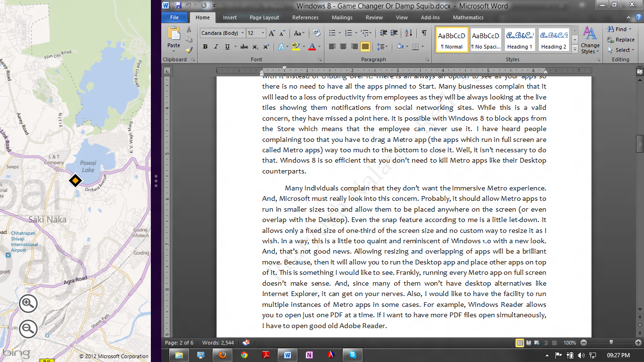This screenshot has height=362, width=644.
Task: Click the red font color button
Action: 312,47
